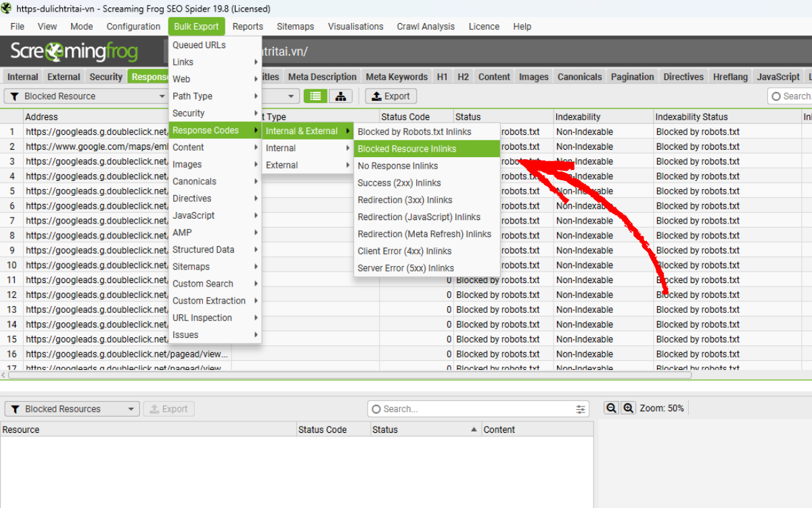Click the zoom out magnifier icon
The image size is (812, 508).
(611, 408)
